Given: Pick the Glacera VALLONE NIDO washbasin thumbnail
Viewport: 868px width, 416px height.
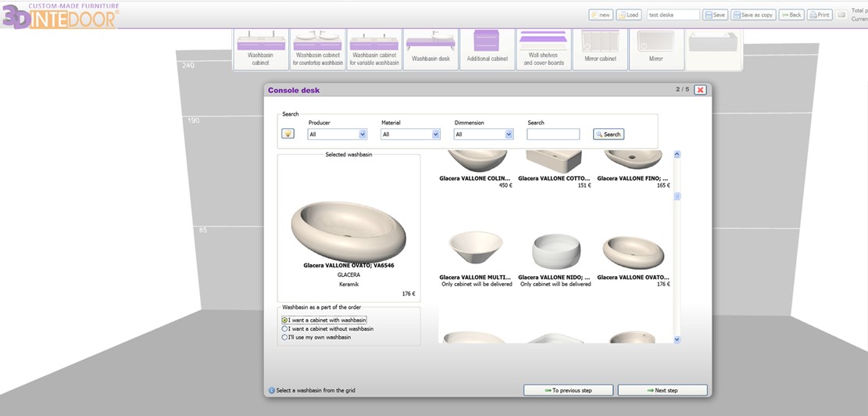Looking at the screenshot, I should pyautogui.click(x=555, y=252).
